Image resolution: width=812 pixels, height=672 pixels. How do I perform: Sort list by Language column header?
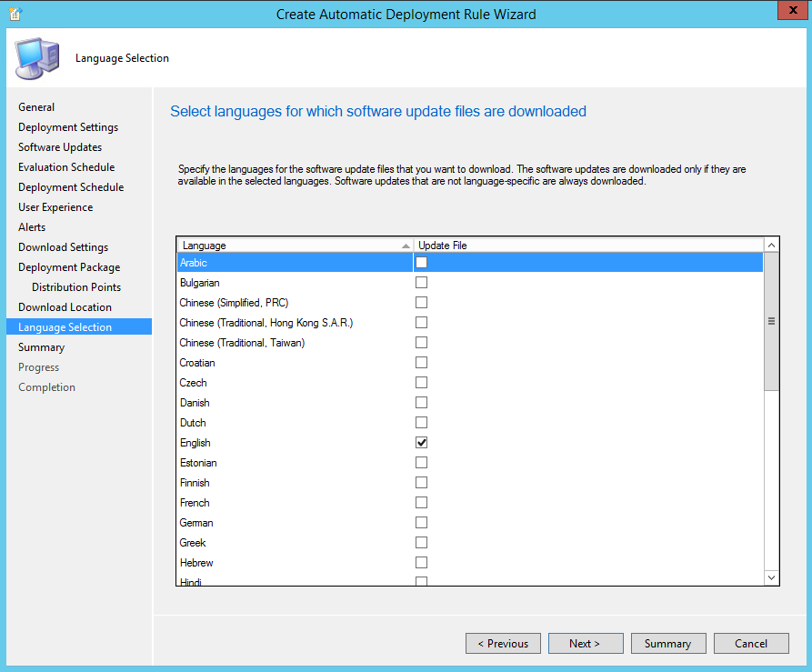(x=294, y=246)
